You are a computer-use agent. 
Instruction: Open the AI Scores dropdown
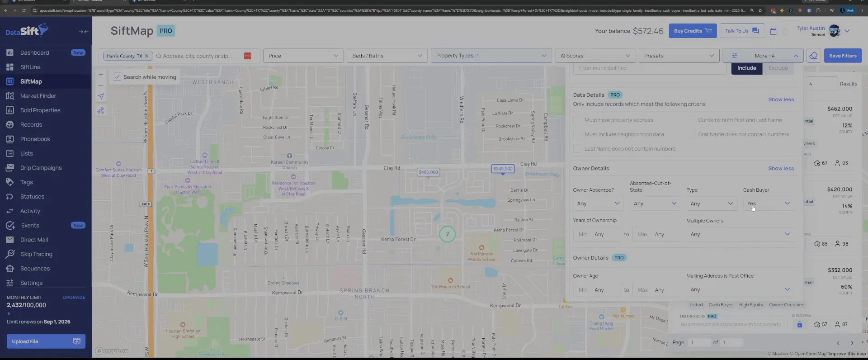click(595, 56)
